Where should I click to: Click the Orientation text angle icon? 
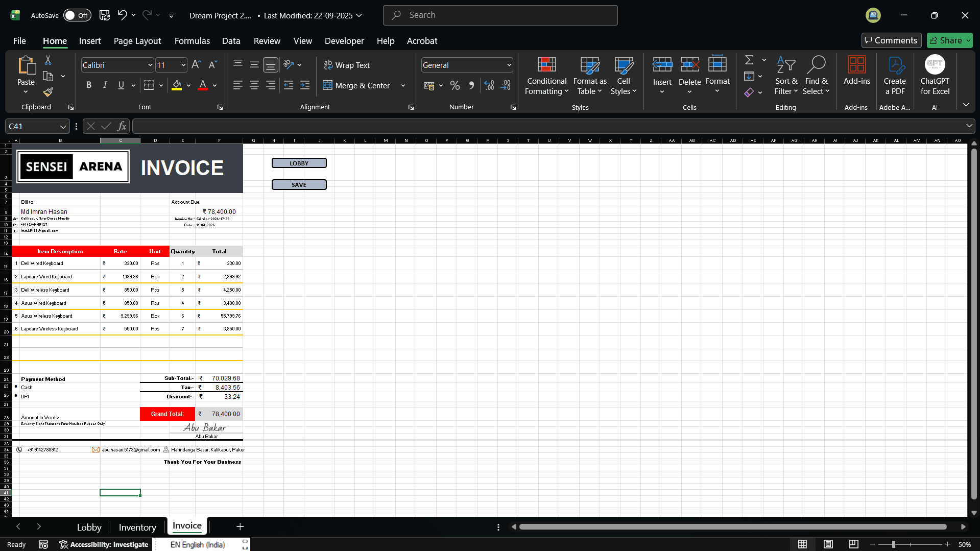pyautogui.click(x=289, y=65)
